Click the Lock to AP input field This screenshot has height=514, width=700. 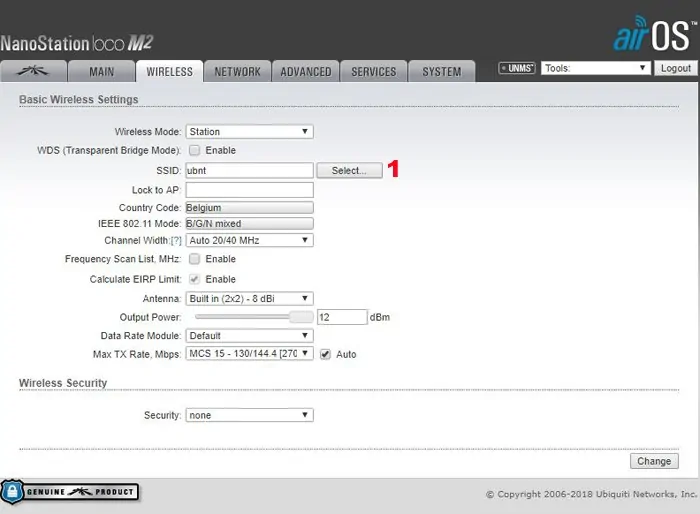[x=249, y=190]
